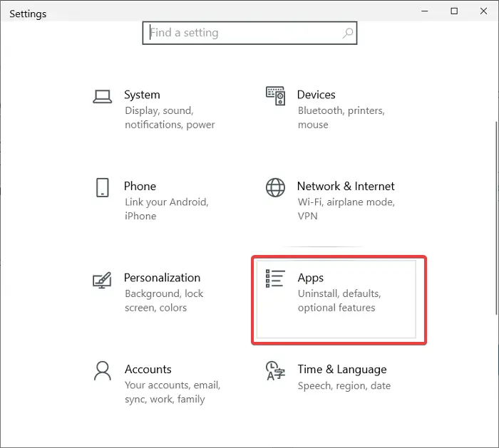Click 'Your accounts, email, sync, work, family' text
Image resolution: width=499 pixels, height=448 pixels.
pyautogui.click(x=173, y=392)
